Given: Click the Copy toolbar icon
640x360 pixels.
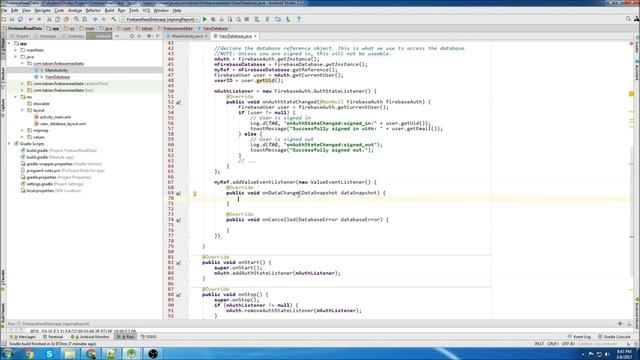Looking at the screenshot, I should click(x=57, y=19).
